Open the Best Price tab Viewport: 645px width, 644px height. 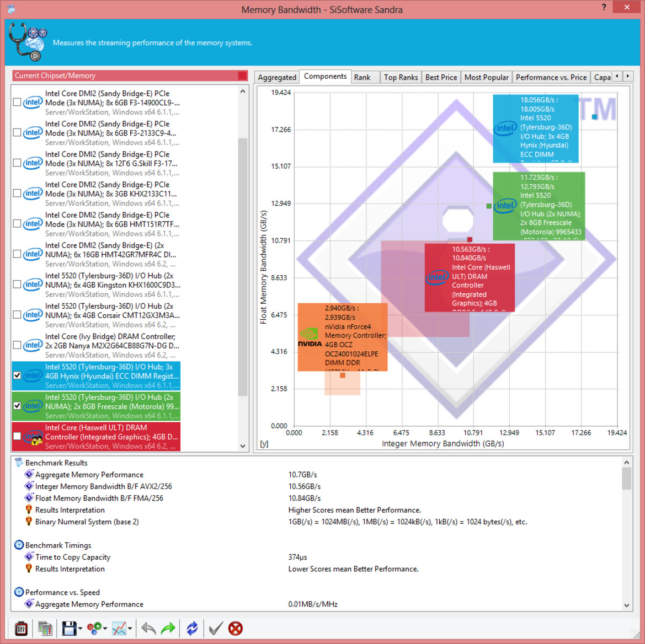(441, 77)
